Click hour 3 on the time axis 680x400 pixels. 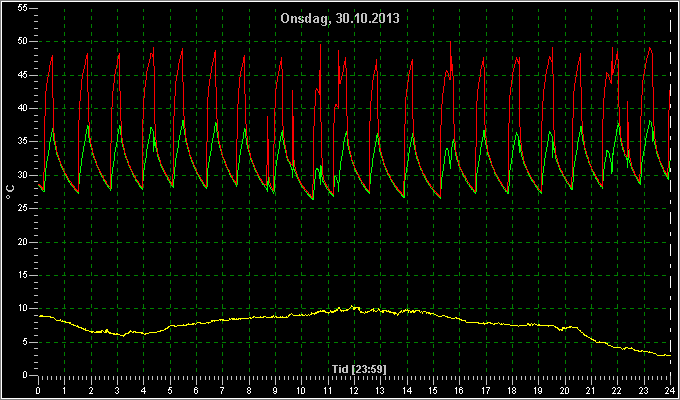117,390
